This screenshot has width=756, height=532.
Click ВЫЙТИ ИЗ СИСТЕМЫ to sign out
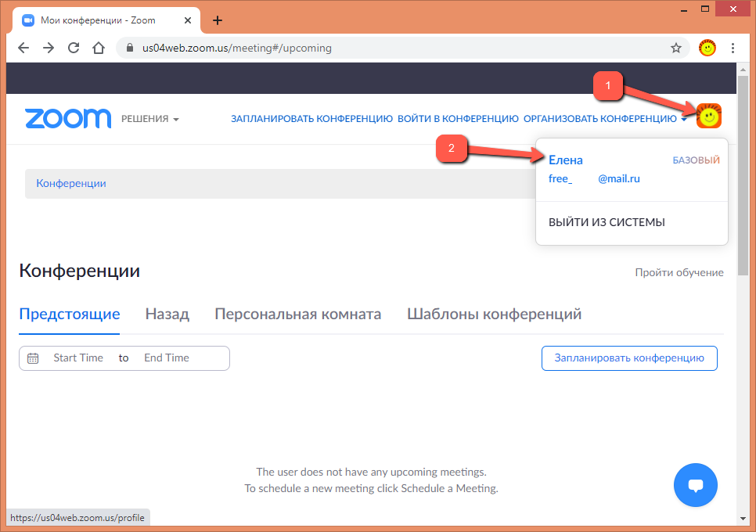607,222
